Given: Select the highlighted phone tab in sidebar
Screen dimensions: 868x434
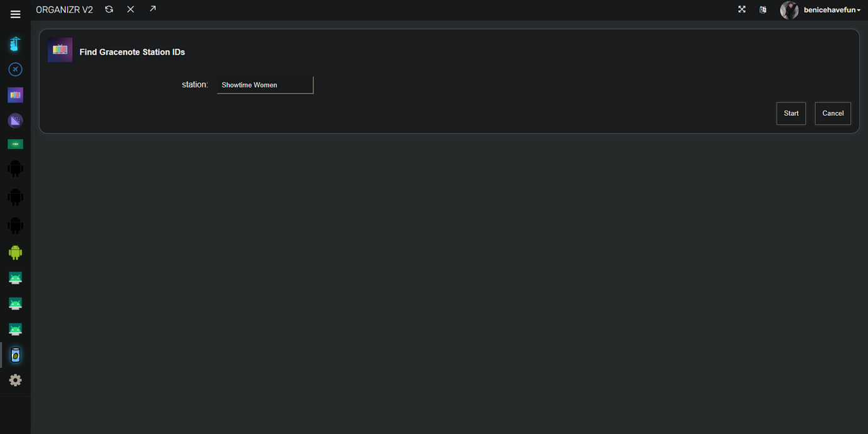Looking at the screenshot, I should coord(15,355).
